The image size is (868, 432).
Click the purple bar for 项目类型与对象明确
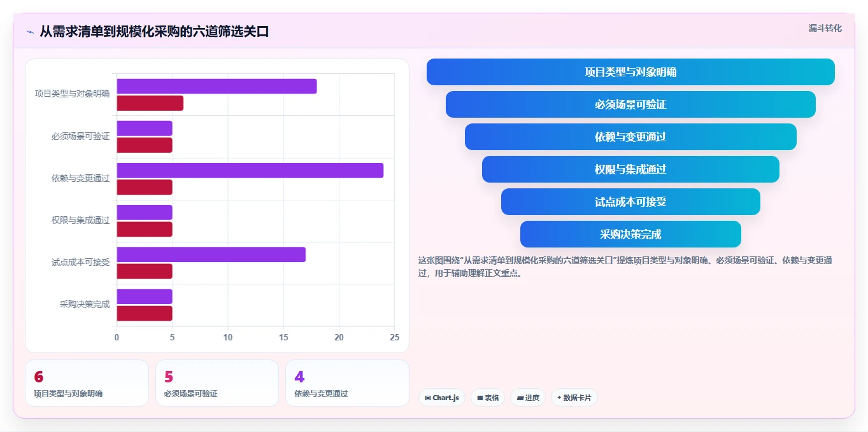click(x=217, y=87)
